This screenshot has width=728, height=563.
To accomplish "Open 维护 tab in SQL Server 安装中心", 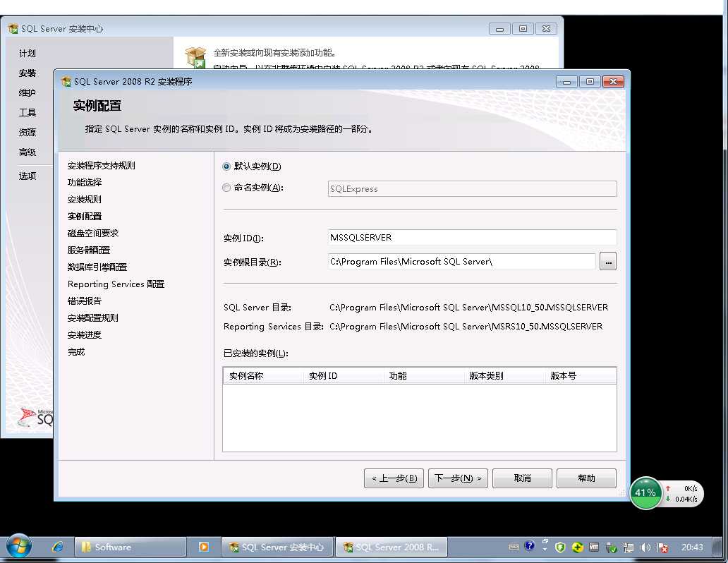I will tap(28, 93).
